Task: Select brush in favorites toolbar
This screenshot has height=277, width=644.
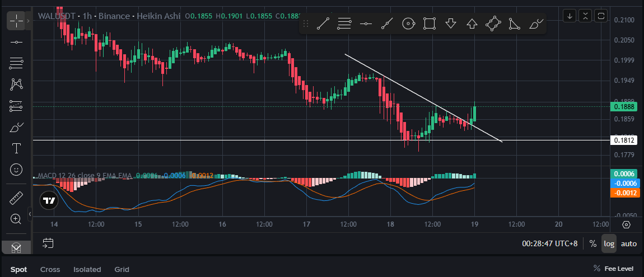Action: coord(535,24)
